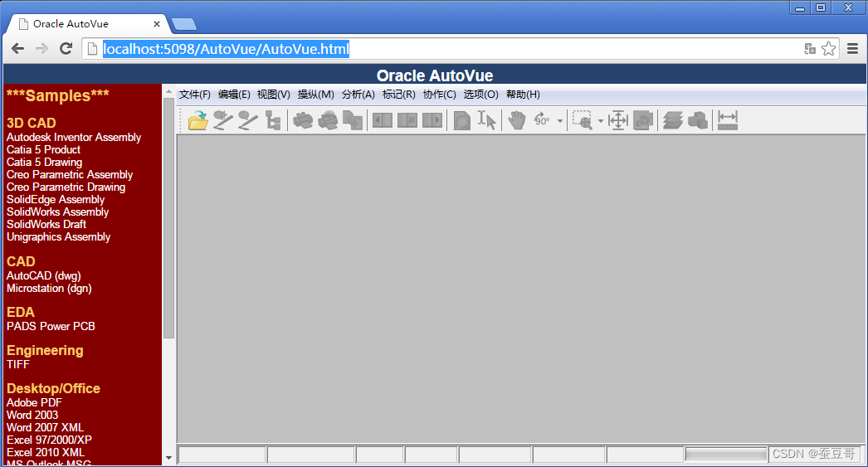Open the Excel 2010 XML sample
This screenshot has height=467, width=868.
46,453
